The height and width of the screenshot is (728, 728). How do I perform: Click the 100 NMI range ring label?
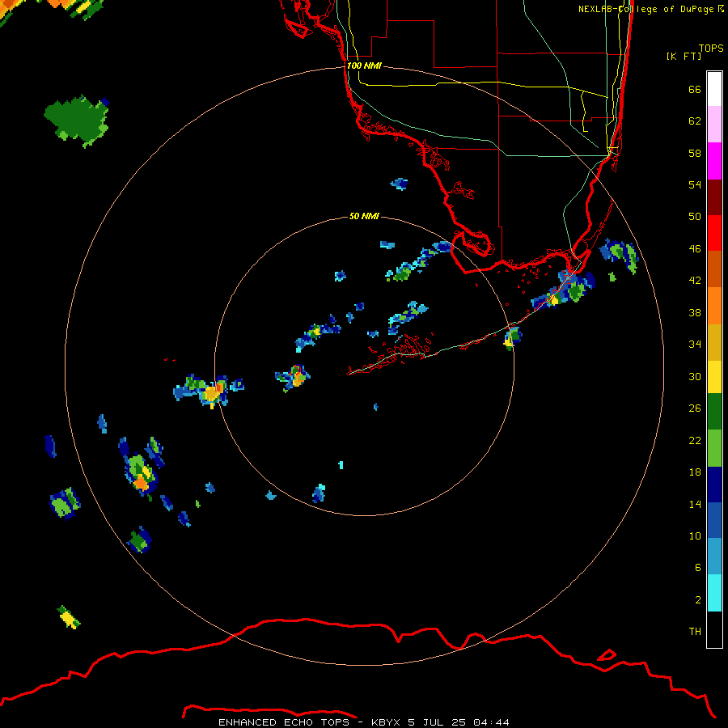coord(364,66)
